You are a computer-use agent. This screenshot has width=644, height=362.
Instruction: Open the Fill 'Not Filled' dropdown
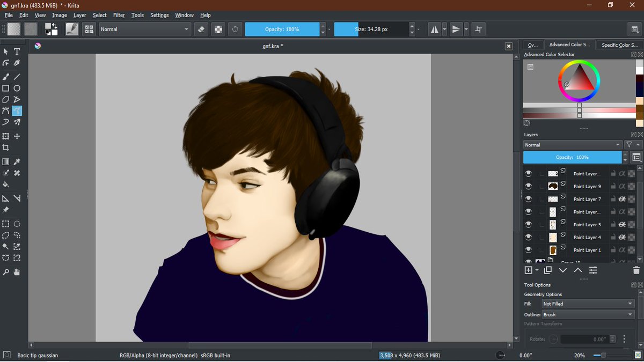[588, 304]
